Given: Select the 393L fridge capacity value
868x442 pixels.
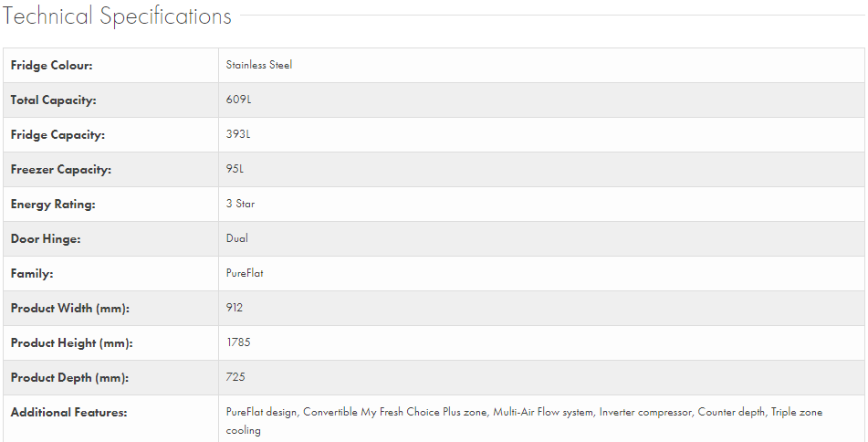Looking at the screenshot, I should click(x=238, y=134).
